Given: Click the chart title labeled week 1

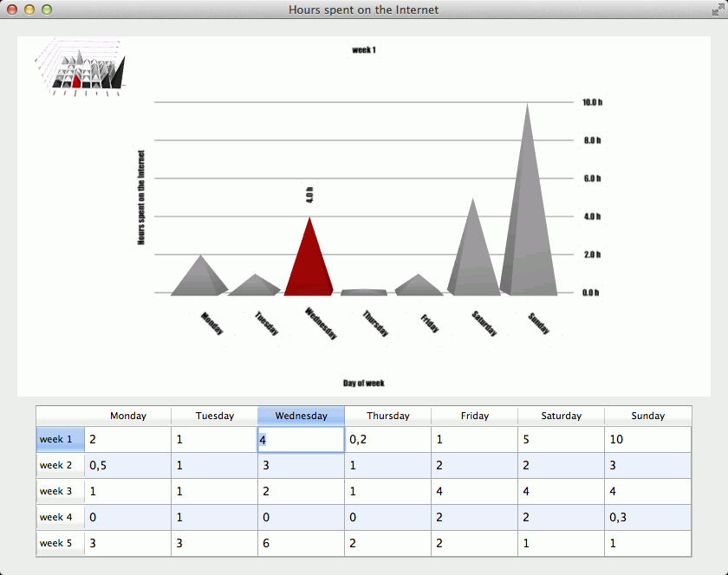Looking at the screenshot, I should [x=364, y=49].
